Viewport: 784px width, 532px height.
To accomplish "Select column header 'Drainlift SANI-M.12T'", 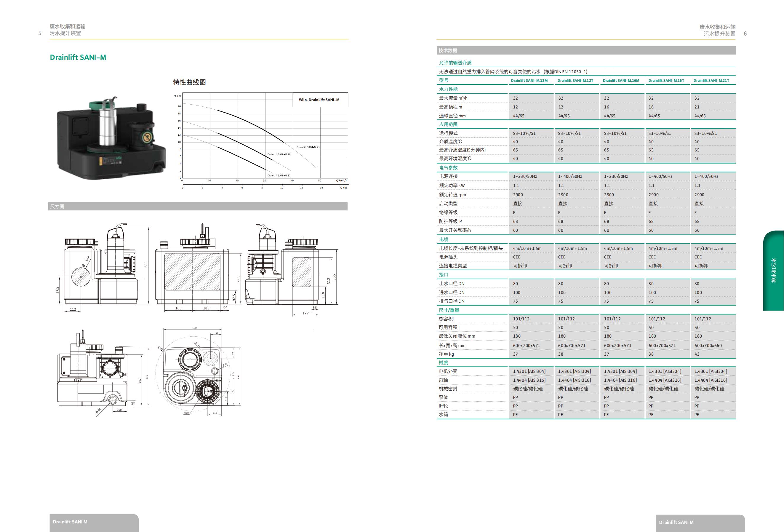I will coord(575,81).
